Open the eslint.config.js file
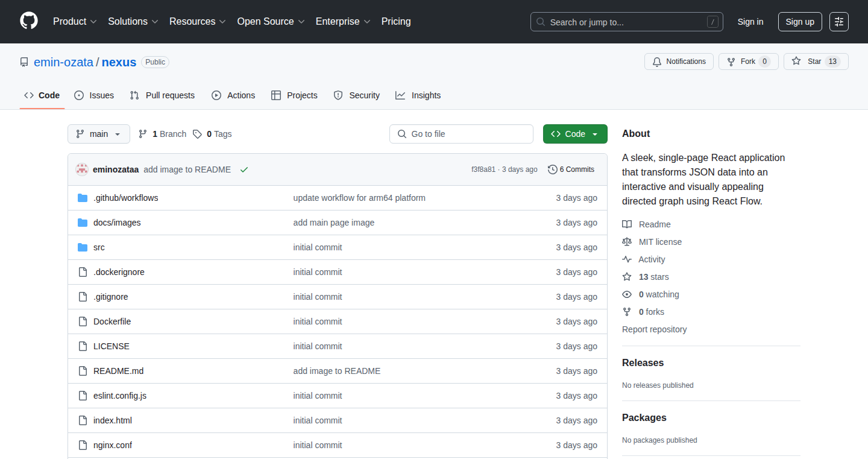This screenshot has width=868, height=459. tap(120, 396)
